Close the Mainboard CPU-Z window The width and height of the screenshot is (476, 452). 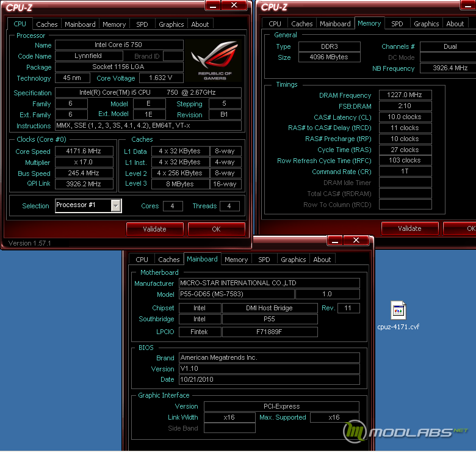click(356, 241)
